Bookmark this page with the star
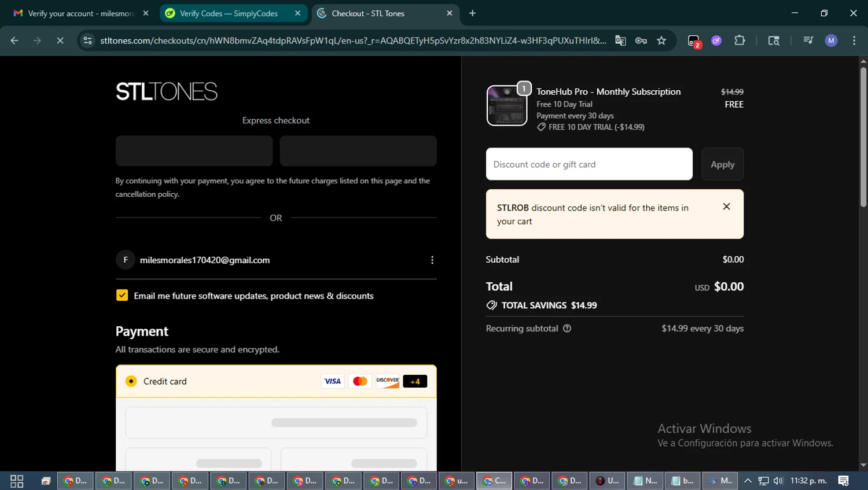 click(661, 40)
